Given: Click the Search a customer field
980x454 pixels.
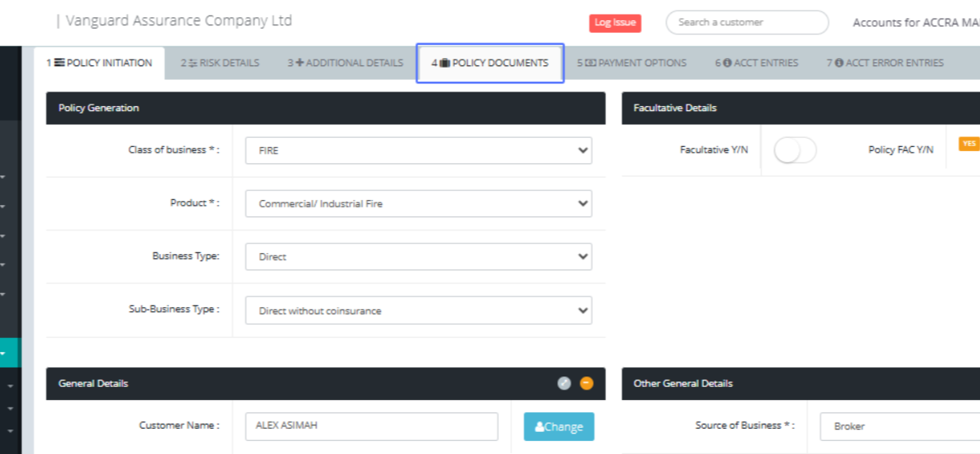Looking at the screenshot, I should (x=746, y=22).
